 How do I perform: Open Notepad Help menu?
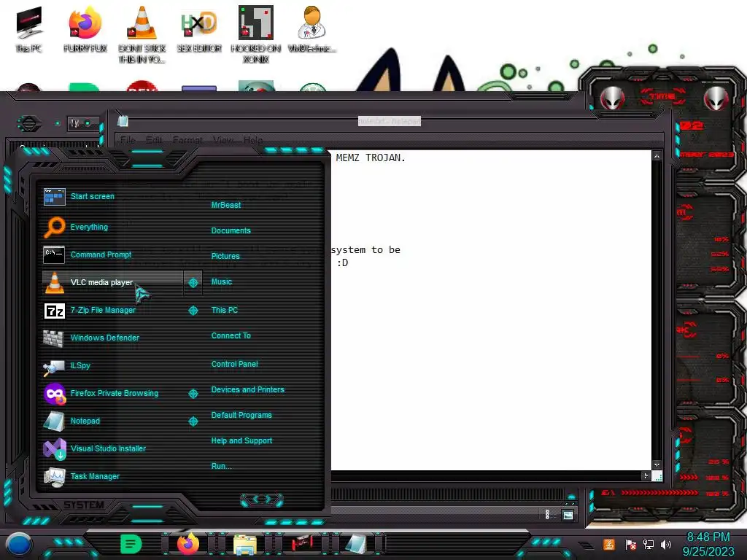click(253, 140)
